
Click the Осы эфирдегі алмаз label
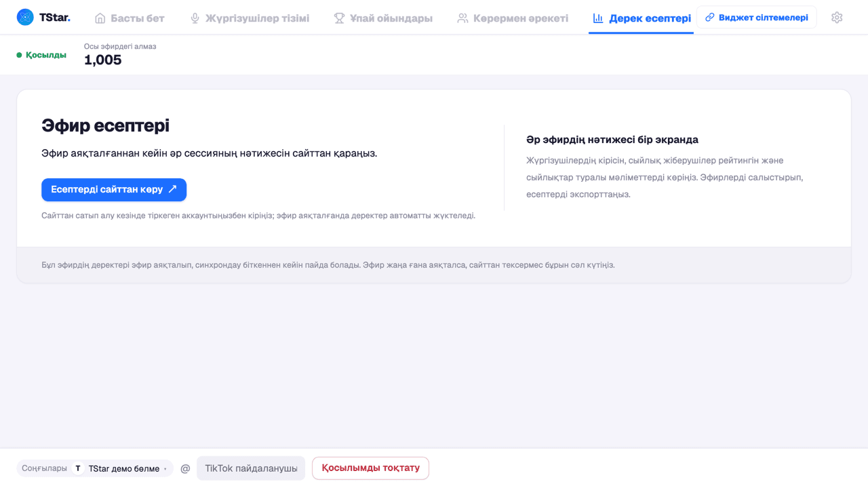click(120, 46)
